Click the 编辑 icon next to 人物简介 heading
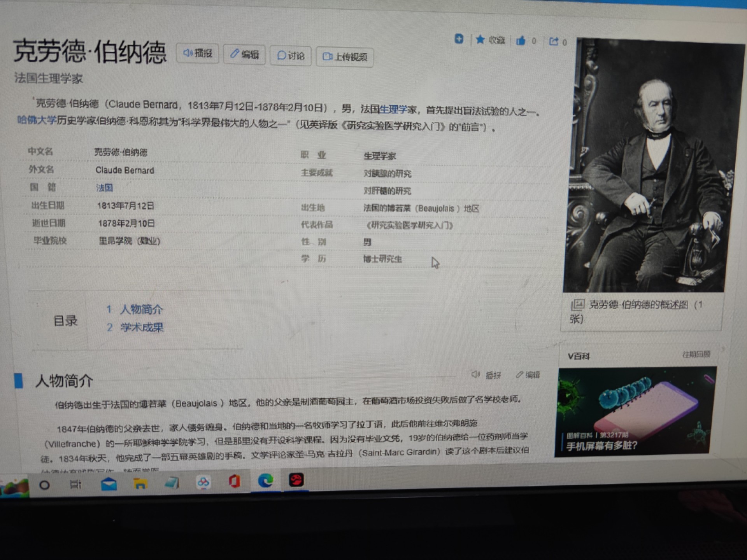The height and width of the screenshot is (560, 747). (519, 375)
